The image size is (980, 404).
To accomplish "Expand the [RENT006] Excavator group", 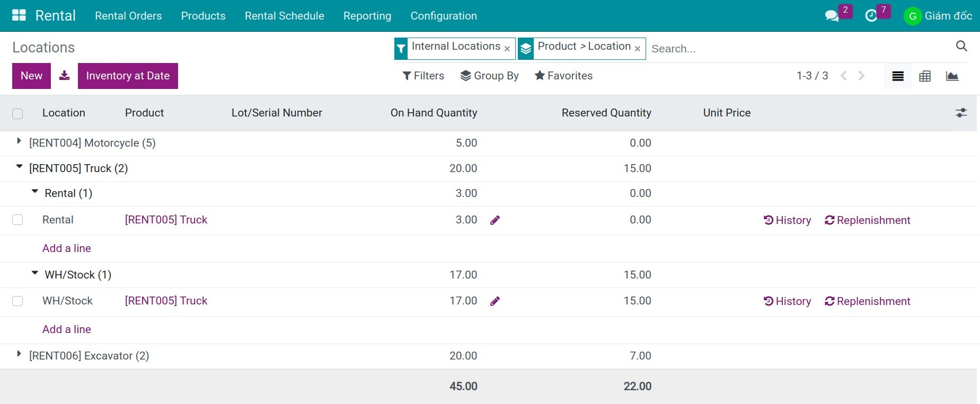I will [x=19, y=354].
